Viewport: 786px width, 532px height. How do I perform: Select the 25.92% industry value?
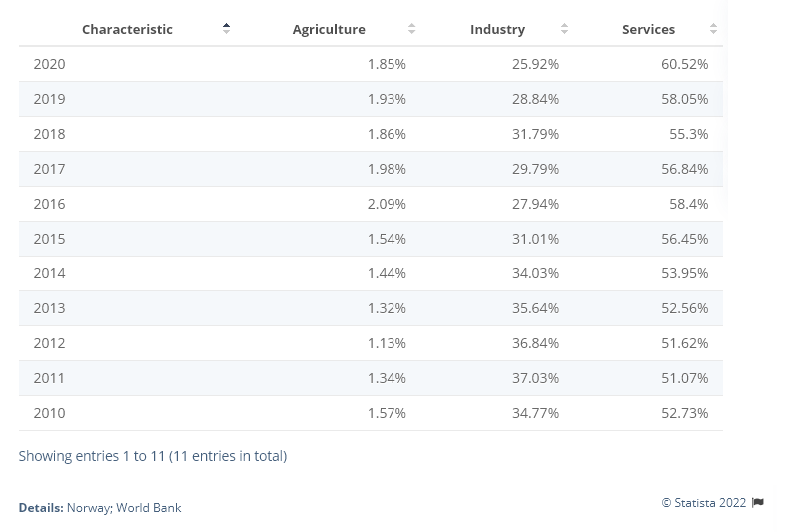(535, 64)
